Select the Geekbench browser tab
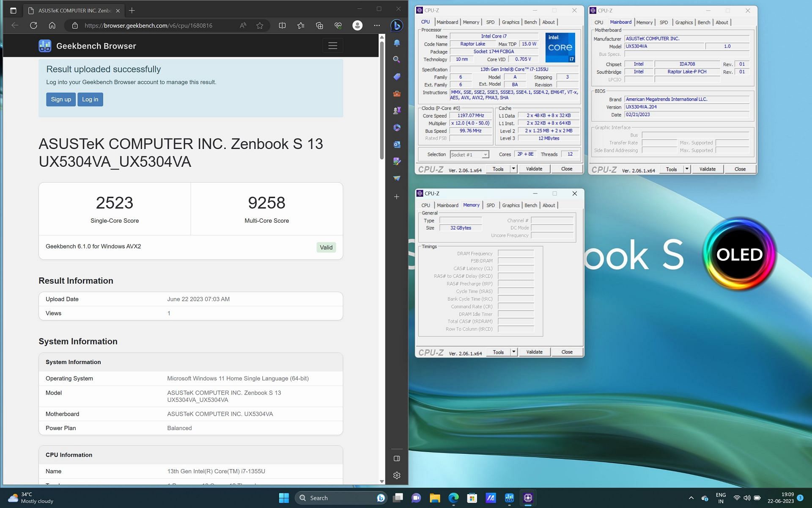This screenshot has width=812, height=508. (74, 10)
